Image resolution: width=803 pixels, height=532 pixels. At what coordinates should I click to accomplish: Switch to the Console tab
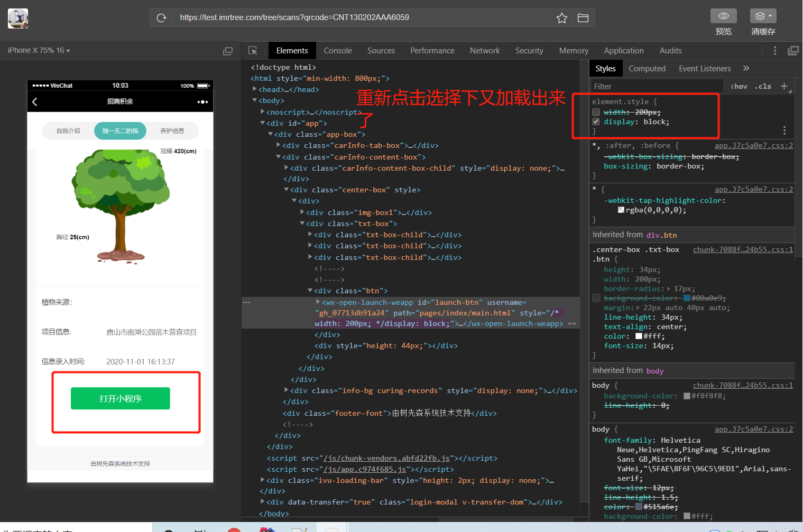tap(338, 51)
